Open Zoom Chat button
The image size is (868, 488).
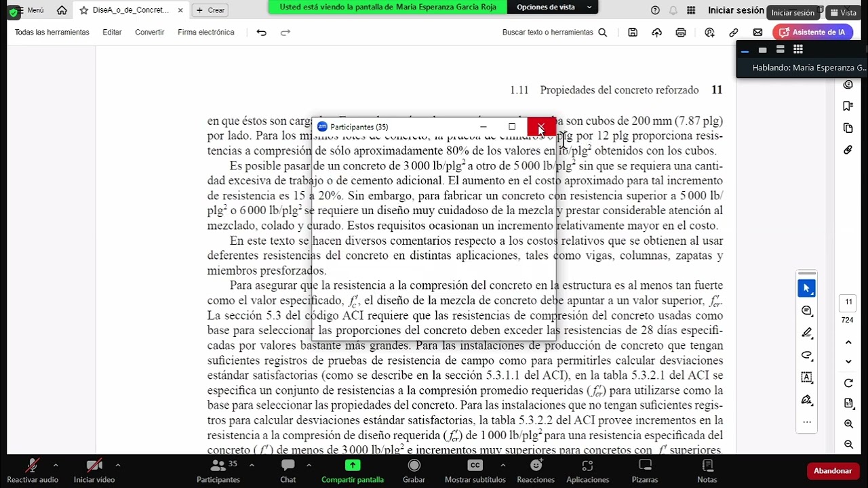pos(288,471)
